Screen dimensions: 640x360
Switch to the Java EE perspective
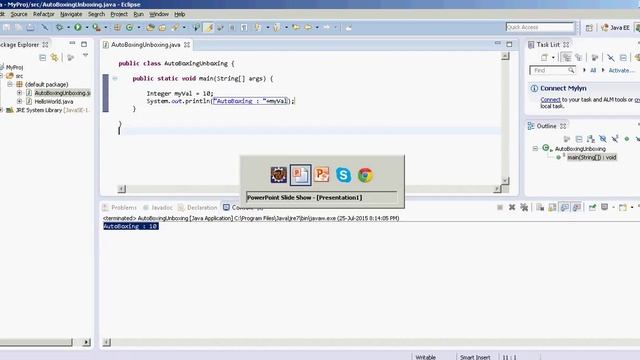615,27
